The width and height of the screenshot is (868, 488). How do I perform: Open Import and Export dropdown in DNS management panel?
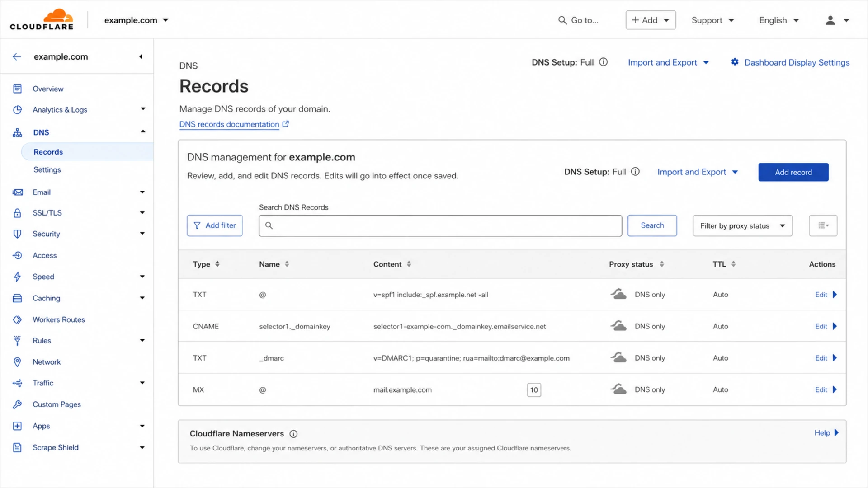tap(698, 172)
